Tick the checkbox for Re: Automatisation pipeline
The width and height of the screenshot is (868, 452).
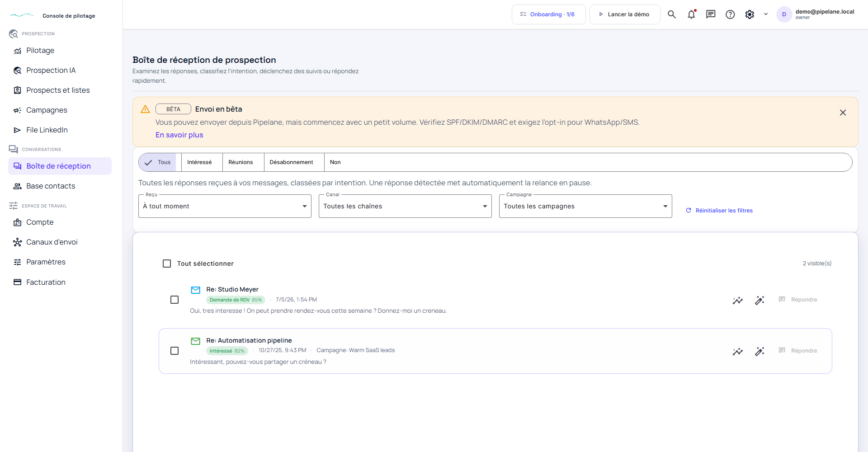(175, 351)
